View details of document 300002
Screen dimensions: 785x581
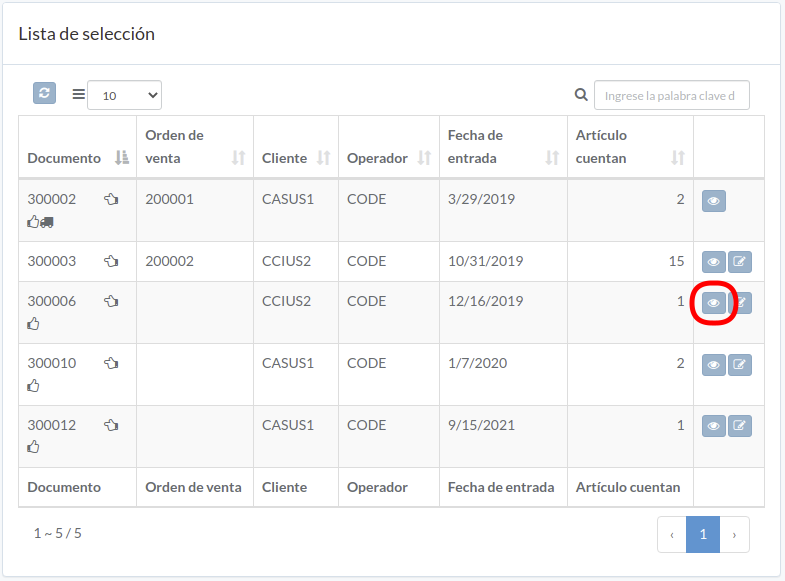[x=713, y=201]
